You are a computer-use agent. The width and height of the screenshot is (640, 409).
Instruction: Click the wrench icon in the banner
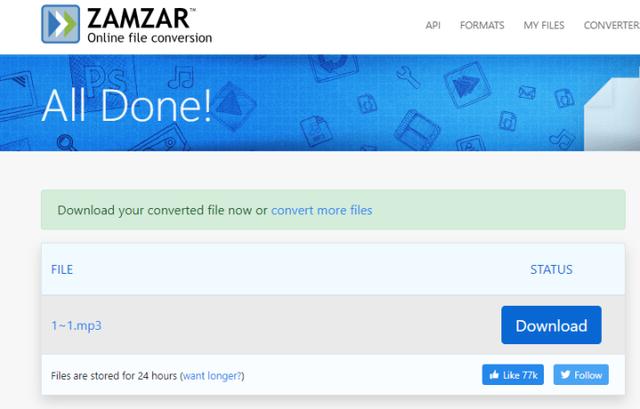[408, 77]
